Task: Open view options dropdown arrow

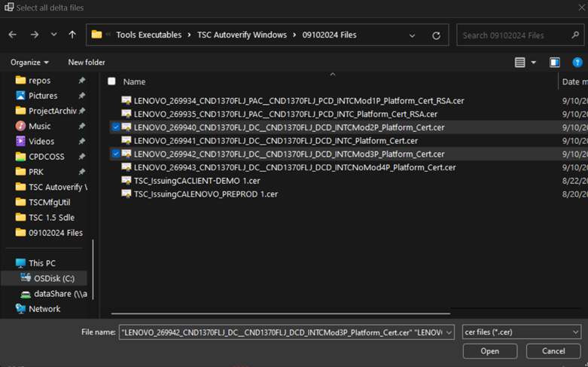Action: (534, 63)
